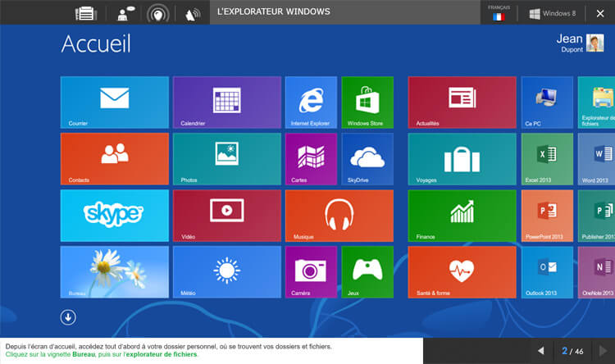The image size is (615, 364).
Task: Launch the OneNote 2013 tile
Action: click(x=596, y=272)
